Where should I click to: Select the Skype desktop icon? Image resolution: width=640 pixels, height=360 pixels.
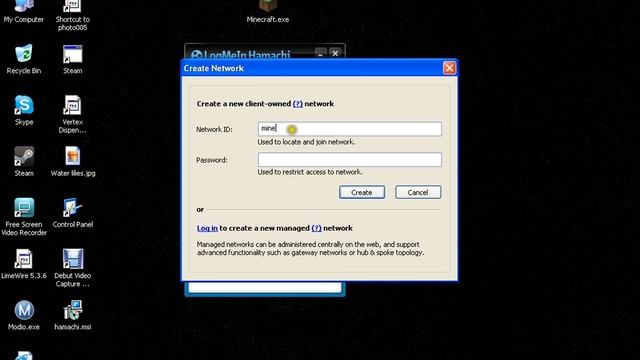point(24,105)
